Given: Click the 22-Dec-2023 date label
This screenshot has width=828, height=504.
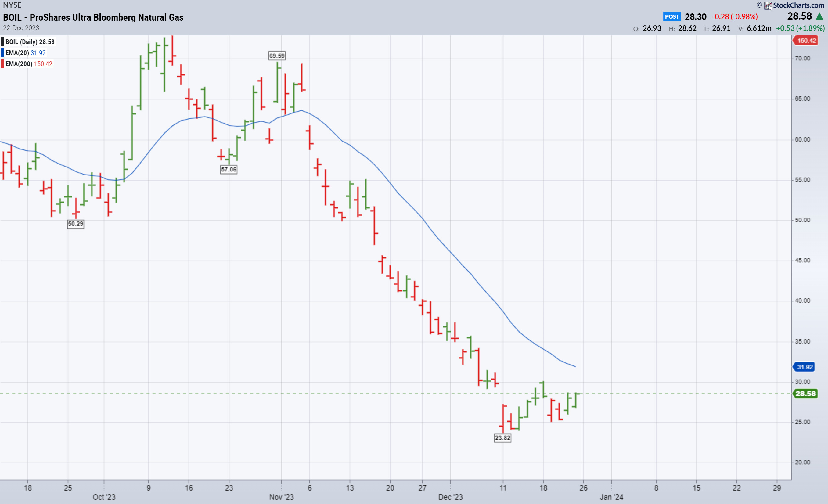Looking at the screenshot, I should click(x=21, y=28).
